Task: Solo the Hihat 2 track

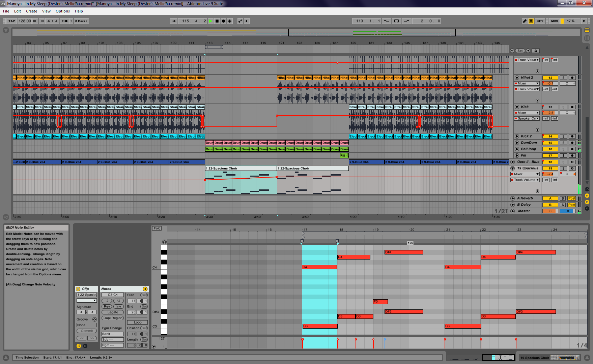Action: pos(563,78)
